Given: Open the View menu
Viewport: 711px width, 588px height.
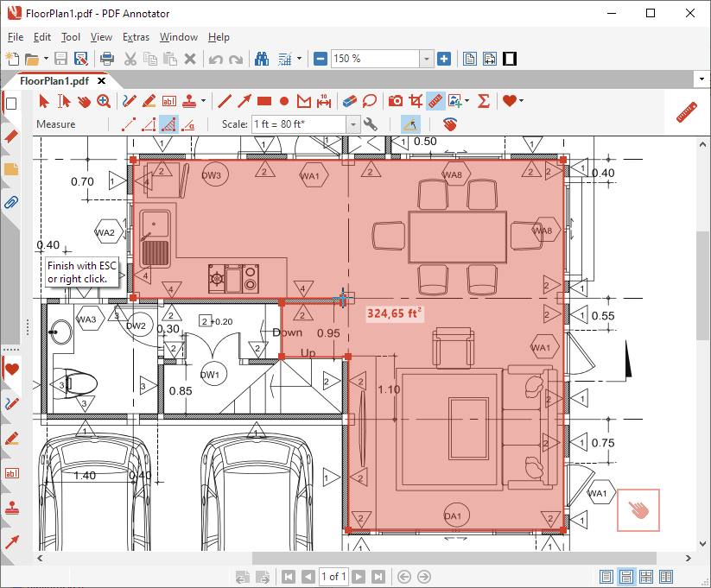Looking at the screenshot, I should 101,37.
